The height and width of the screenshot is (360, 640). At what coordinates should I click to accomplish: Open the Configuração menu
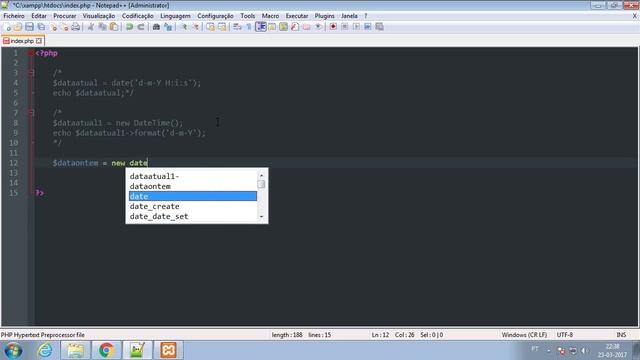216,16
